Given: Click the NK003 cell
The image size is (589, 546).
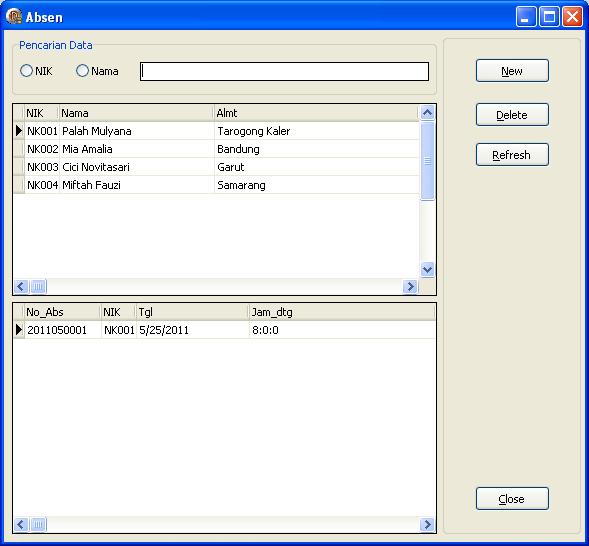Looking at the screenshot, I should tap(42, 167).
